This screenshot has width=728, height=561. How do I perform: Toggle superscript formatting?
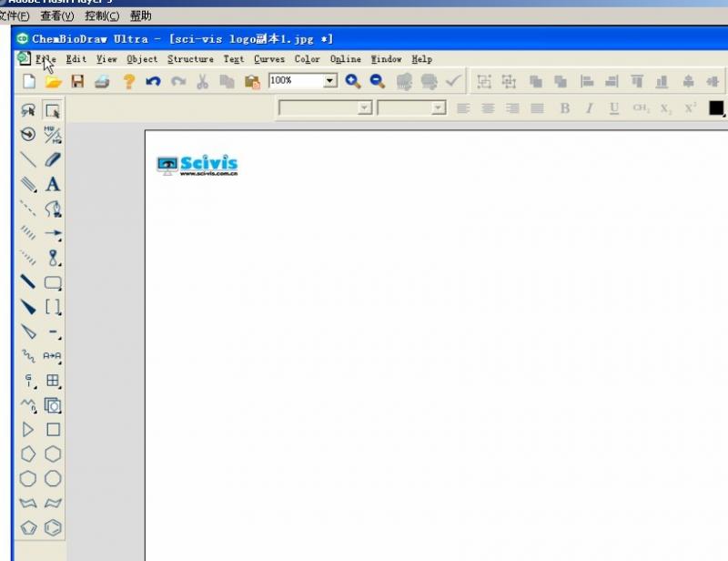pyautogui.click(x=691, y=108)
